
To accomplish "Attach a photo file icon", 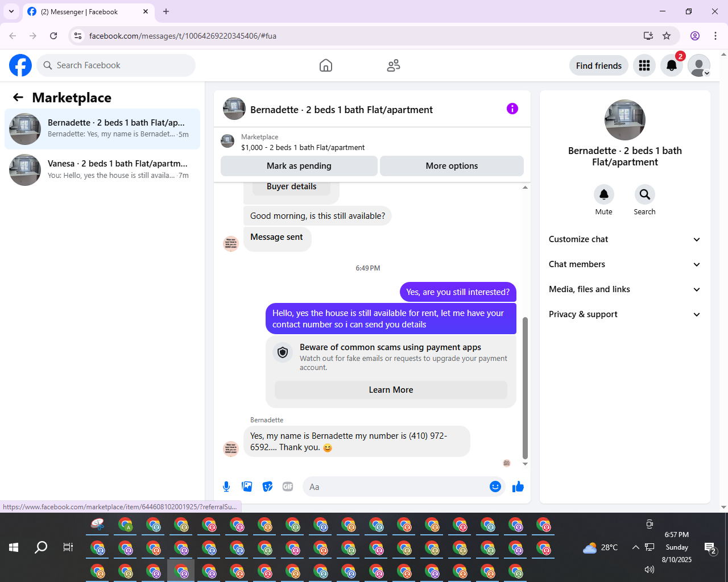I will (247, 487).
